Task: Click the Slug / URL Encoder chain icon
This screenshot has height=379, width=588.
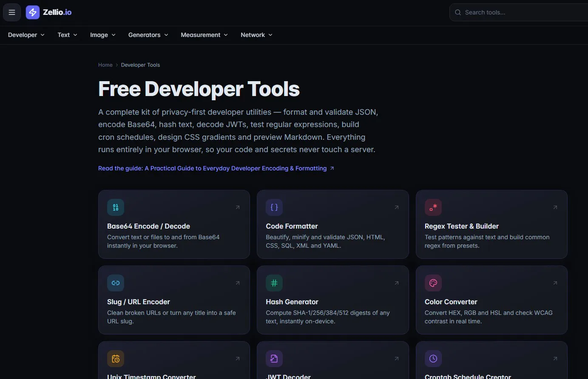Action: point(116,283)
